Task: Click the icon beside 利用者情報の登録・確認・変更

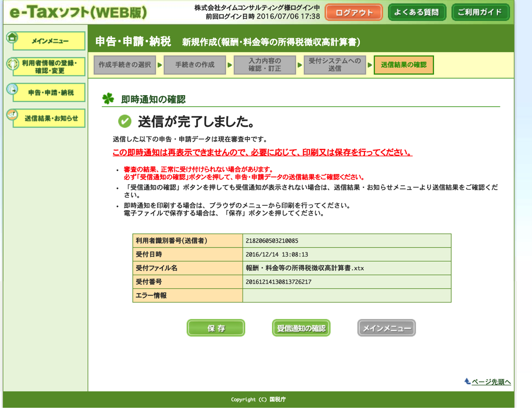Action: click(12, 64)
